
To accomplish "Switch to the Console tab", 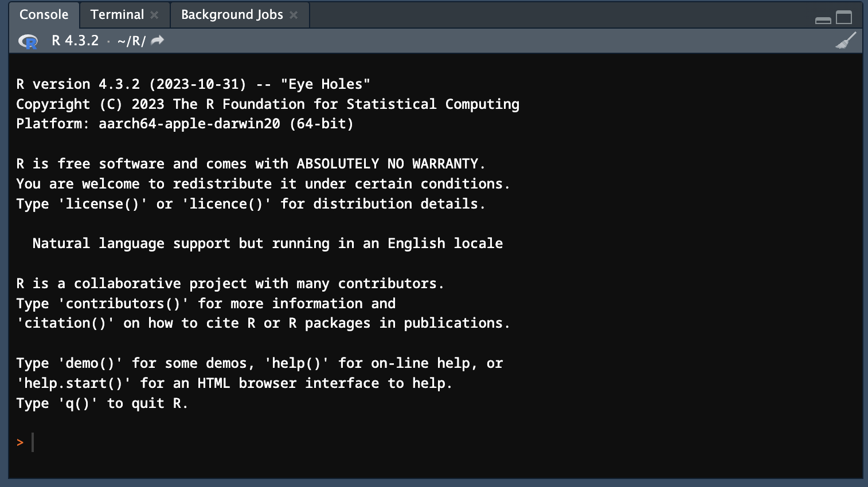I will [44, 15].
